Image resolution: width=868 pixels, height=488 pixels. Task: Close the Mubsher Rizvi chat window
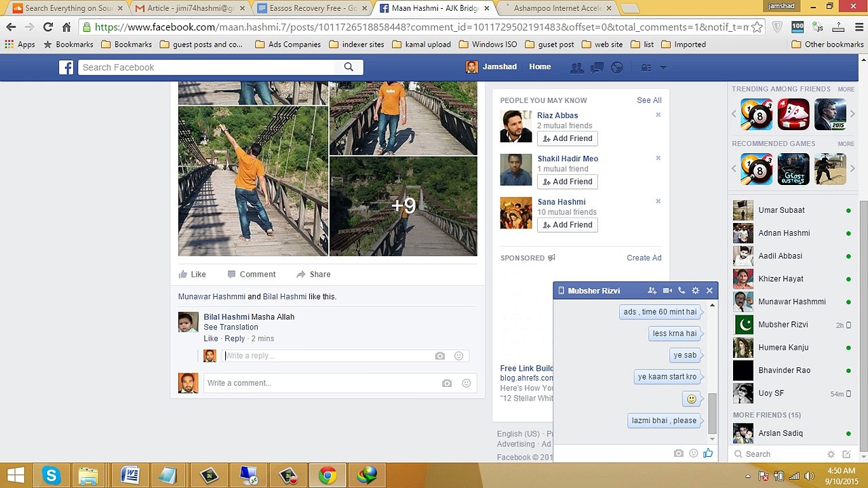point(709,290)
